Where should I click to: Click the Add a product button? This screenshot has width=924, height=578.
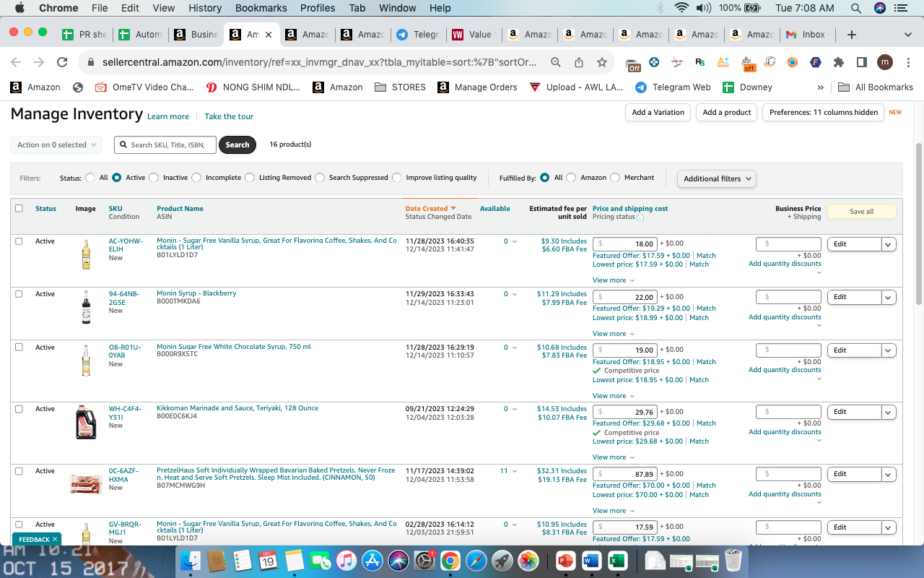(x=727, y=113)
